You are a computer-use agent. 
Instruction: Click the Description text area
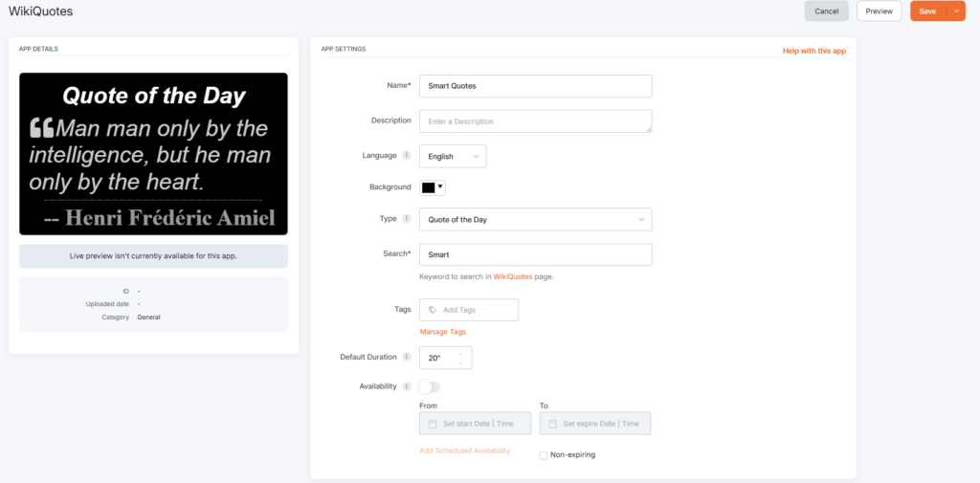(536, 121)
